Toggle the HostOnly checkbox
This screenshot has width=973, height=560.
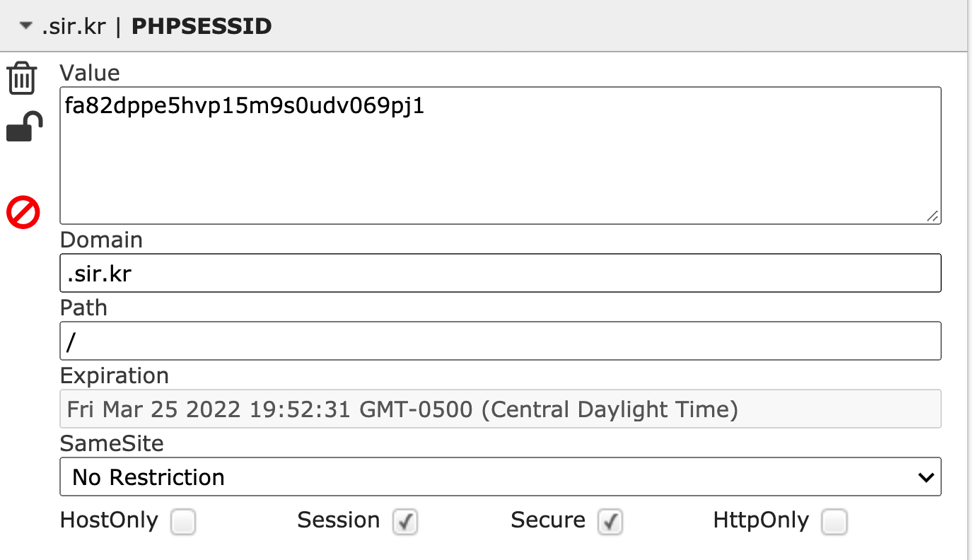183,523
